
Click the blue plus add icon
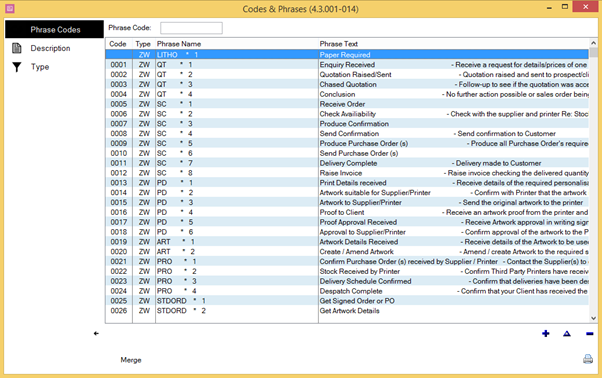[x=546, y=333]
